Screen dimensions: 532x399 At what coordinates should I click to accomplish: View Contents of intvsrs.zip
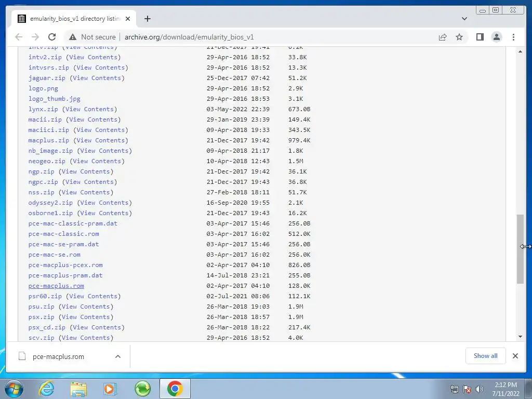tap(100, 68)
